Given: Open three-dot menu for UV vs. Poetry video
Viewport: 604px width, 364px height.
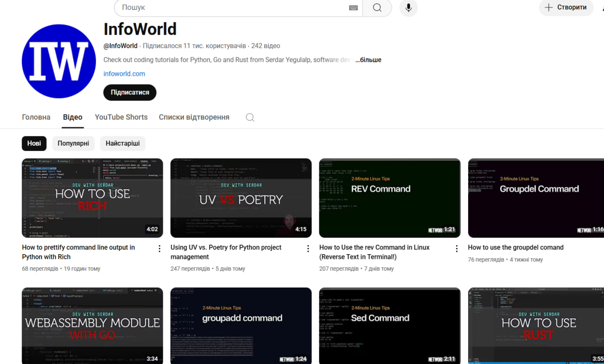Looking at the screenshot, I should pos(308,248).
